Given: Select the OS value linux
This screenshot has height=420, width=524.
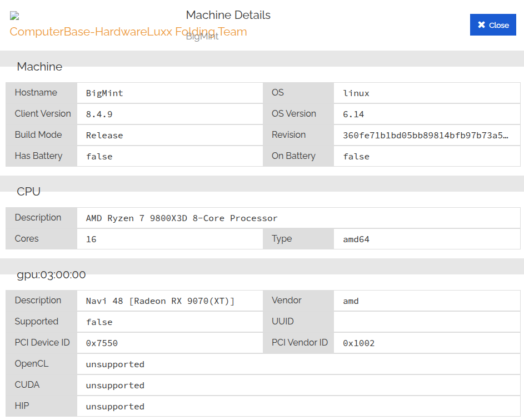Looking at the screenshot, I should (356, 93).
